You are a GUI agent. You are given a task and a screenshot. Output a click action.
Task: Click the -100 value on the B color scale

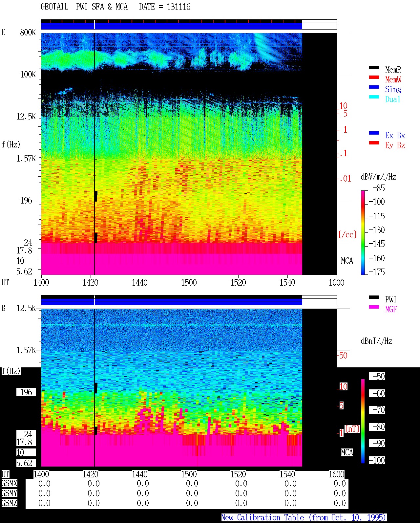(377, 460)
